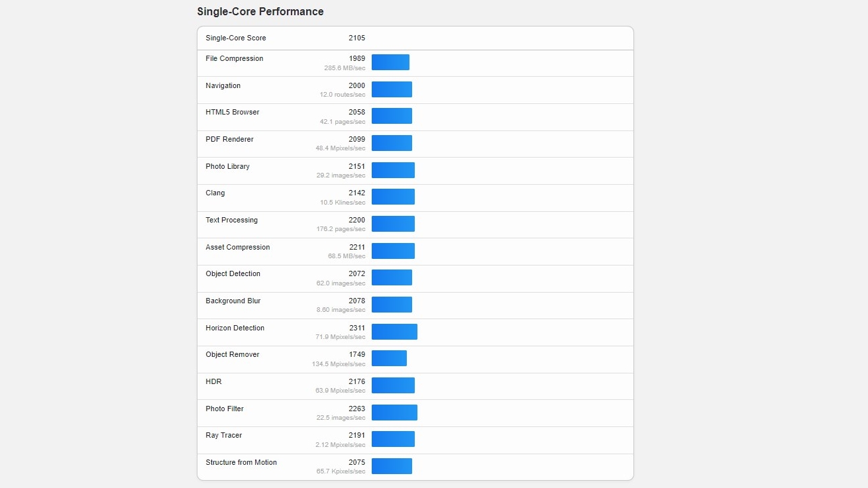Viewport: 868px width, 488px height.
Task: Click the HTML5 Browser score bar
Action: point(392,116)
